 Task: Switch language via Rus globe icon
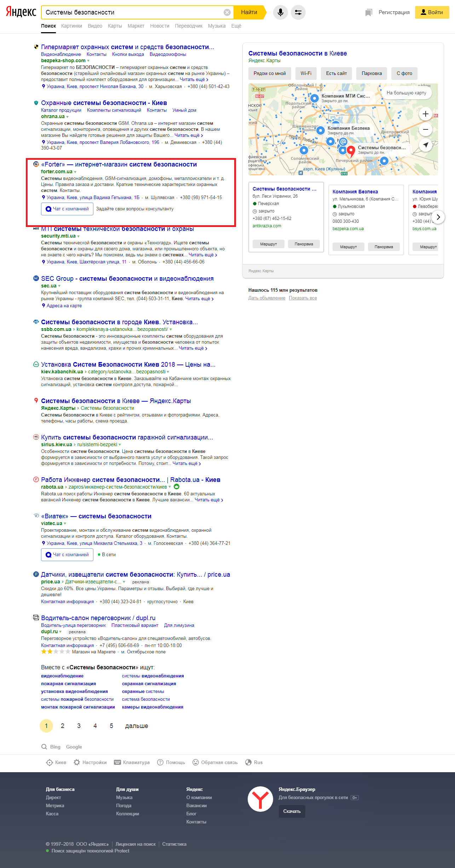pos(248,762)
